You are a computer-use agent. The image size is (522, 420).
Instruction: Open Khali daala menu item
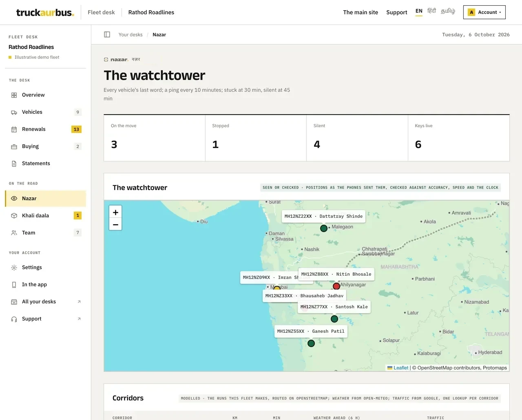pos(46,216)
